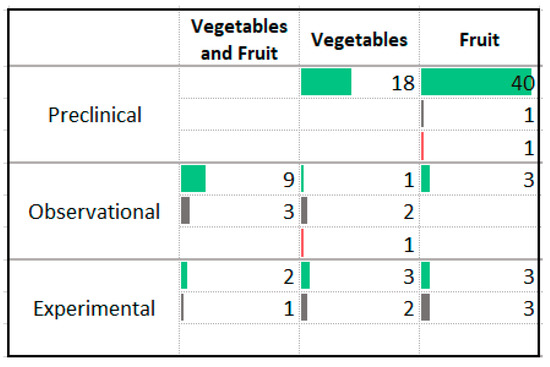Click the gray bar in Experimental Fruit cell

click(425, 307)
